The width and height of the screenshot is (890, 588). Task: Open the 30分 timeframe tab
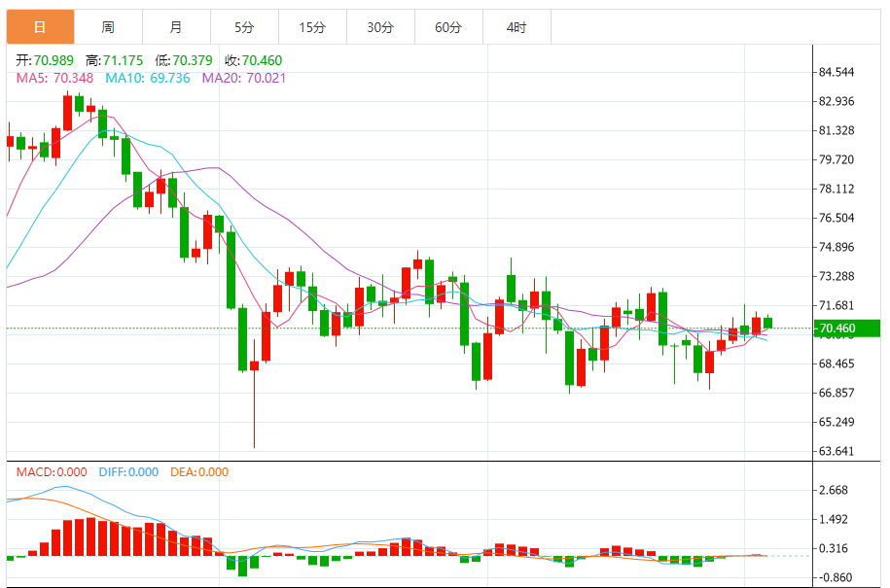tap(380, 26)
